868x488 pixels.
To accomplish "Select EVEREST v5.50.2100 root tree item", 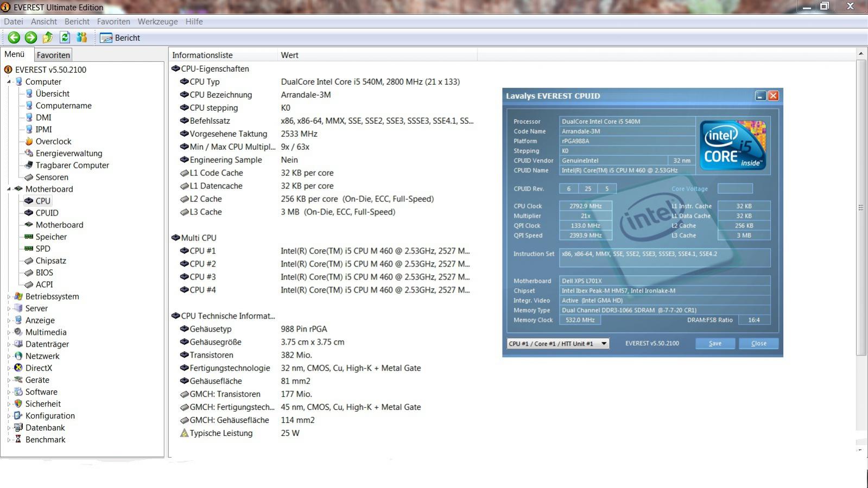I will [x=50, y=69].
